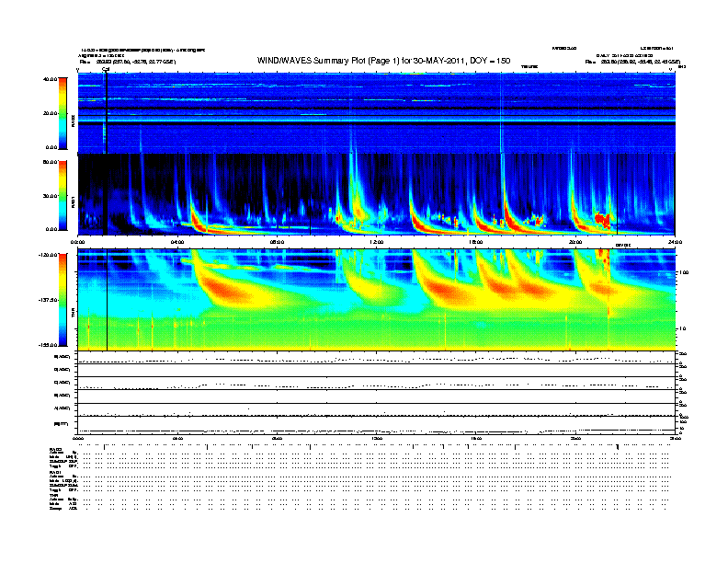Click the 60.00 label on RAD1 scale
Image resolution: width=728 pixels, height=563 pixels.
pos(50,162)
